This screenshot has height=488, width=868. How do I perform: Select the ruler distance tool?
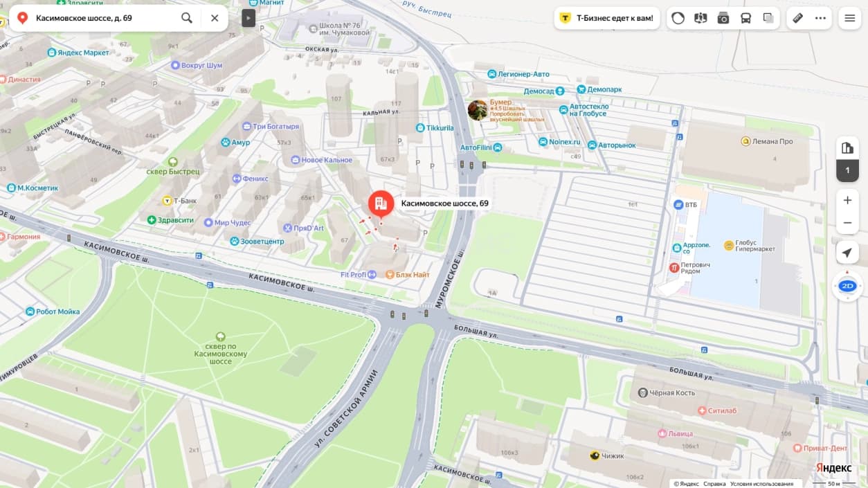click(x=797, y=18)
